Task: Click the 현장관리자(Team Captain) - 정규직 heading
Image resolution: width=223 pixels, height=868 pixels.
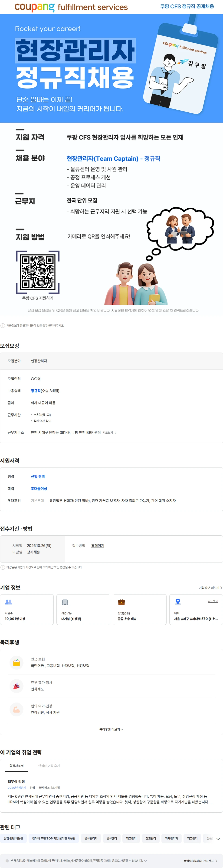Action: [113, 159]
